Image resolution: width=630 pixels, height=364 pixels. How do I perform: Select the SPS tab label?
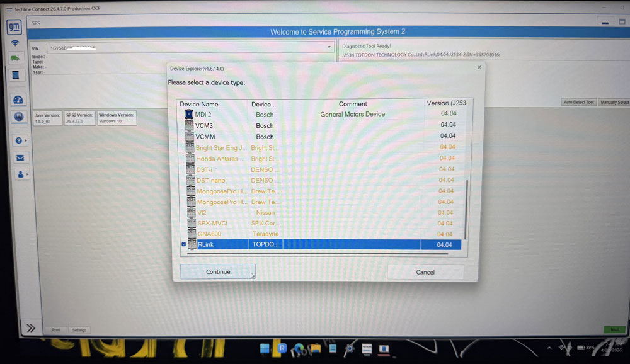[x=36, y=23]
